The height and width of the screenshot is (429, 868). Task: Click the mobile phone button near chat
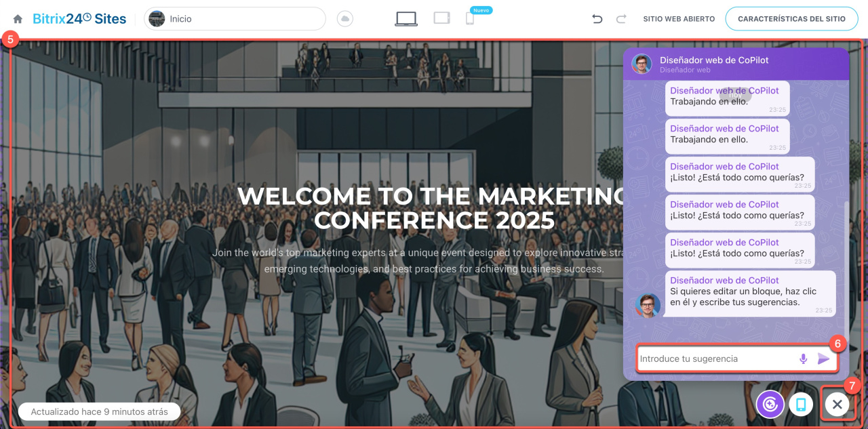pos(801,405)
